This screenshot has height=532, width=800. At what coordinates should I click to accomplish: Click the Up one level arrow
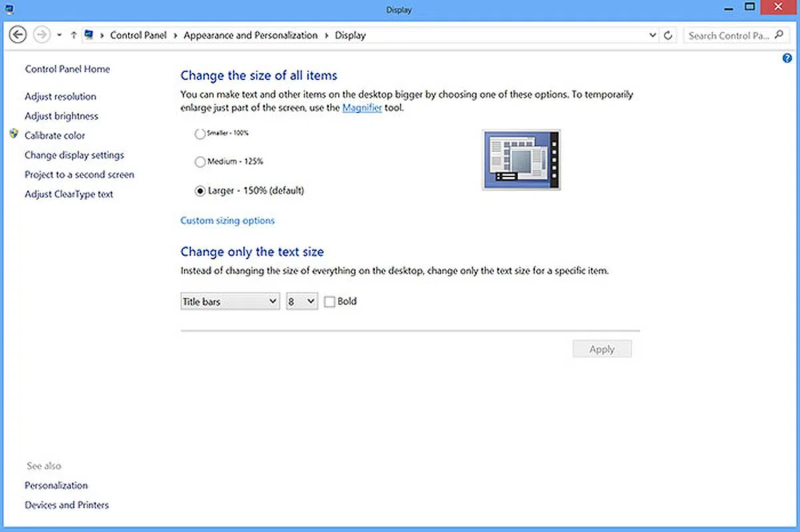(x=73, y=35)
